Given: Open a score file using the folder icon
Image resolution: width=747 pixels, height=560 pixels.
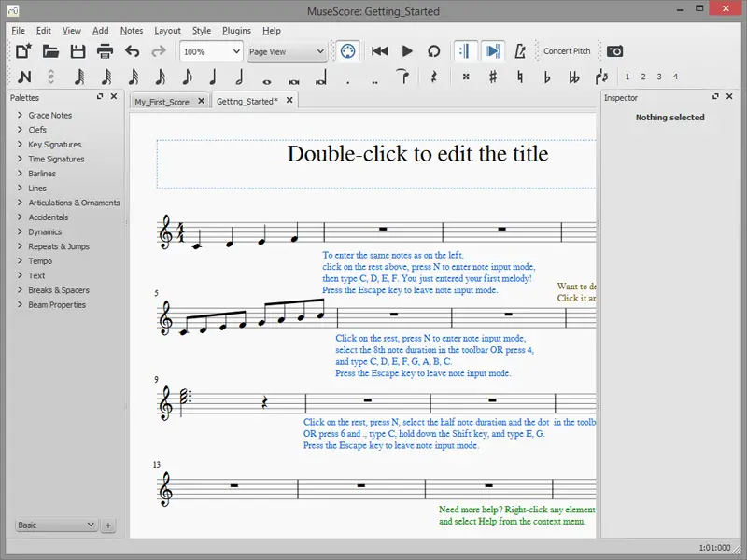Looking at the screenshot, I should [x=50, y=51].
